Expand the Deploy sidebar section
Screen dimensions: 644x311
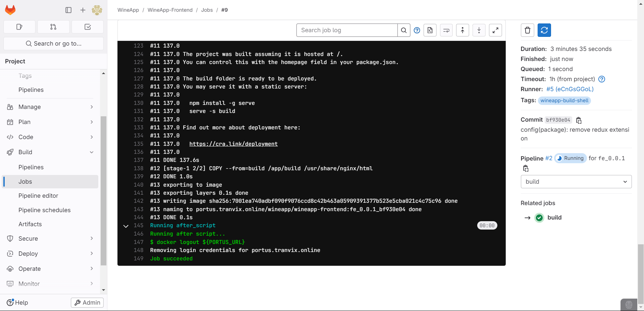[x=92, y=254]
